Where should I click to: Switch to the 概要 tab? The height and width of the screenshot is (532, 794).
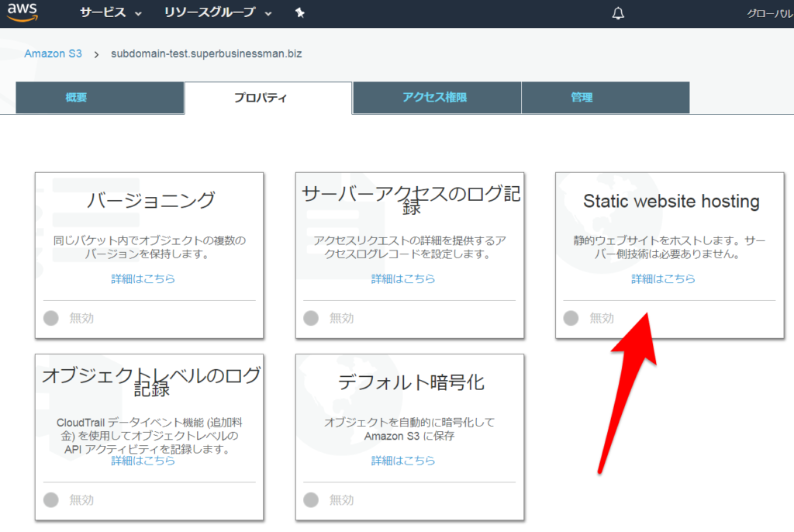click(x=100, y=97)
